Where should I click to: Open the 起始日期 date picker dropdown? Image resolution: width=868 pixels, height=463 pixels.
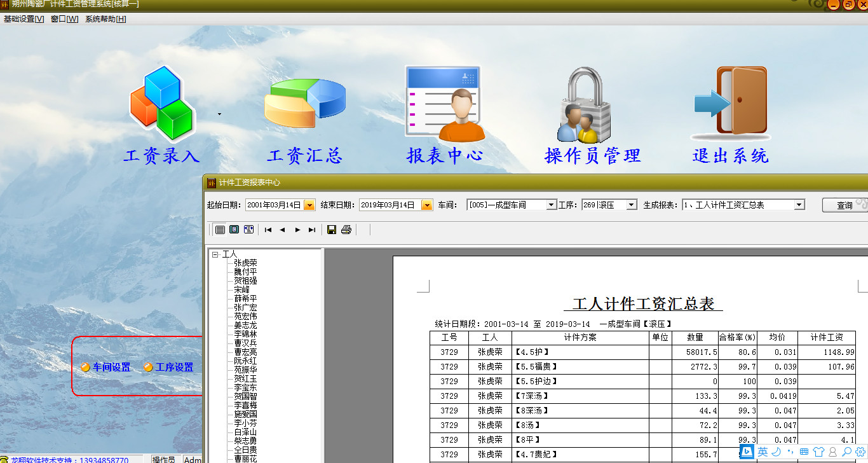point(309,205)
